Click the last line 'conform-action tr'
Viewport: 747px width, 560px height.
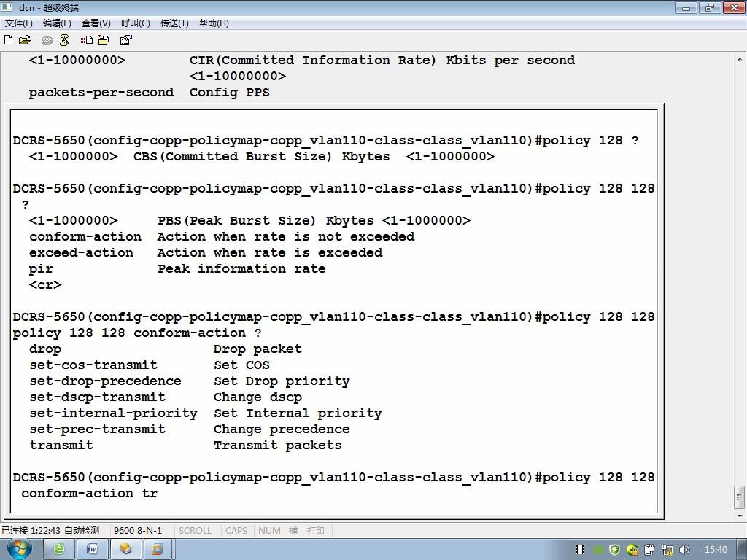pos(89,494)
